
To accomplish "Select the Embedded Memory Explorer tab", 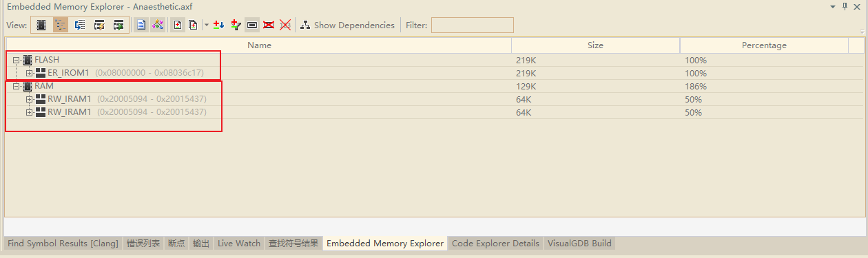I will tap(385, 244).
